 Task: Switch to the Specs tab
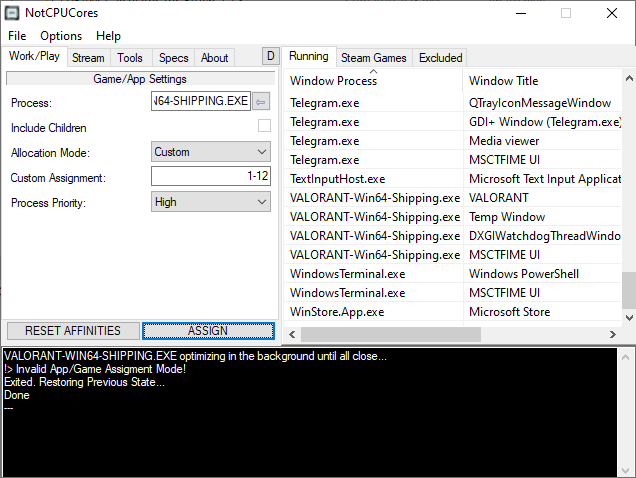tap(174, 58)
